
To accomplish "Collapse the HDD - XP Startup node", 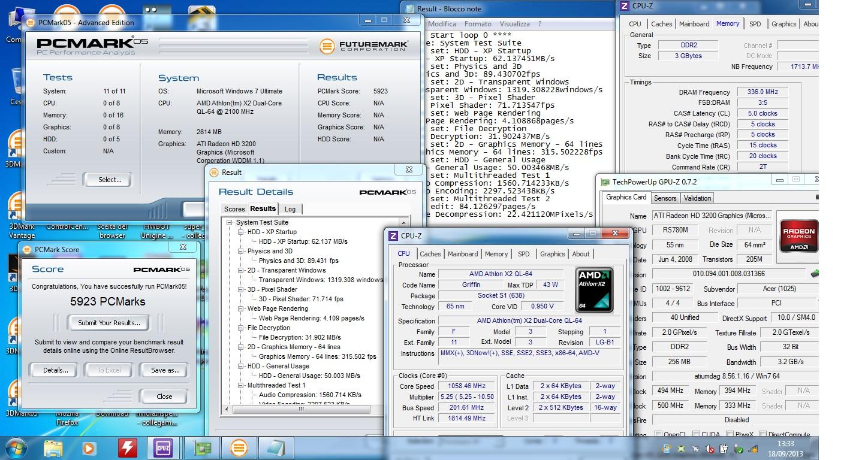I will 240,232.
